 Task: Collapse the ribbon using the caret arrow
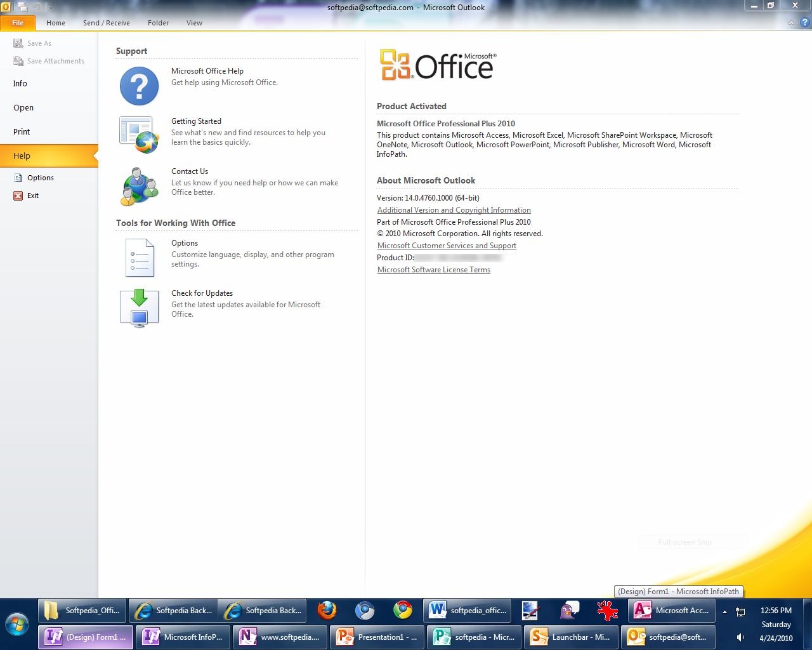790,23
